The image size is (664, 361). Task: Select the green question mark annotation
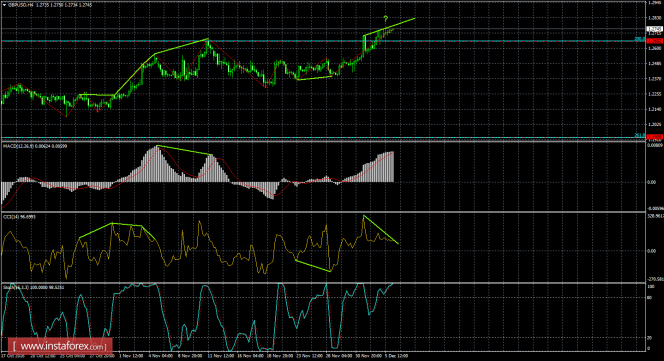pos(385,19)
